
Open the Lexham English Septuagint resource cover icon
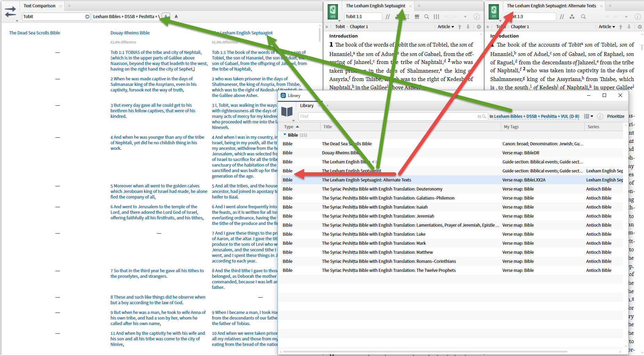point(333,12)
